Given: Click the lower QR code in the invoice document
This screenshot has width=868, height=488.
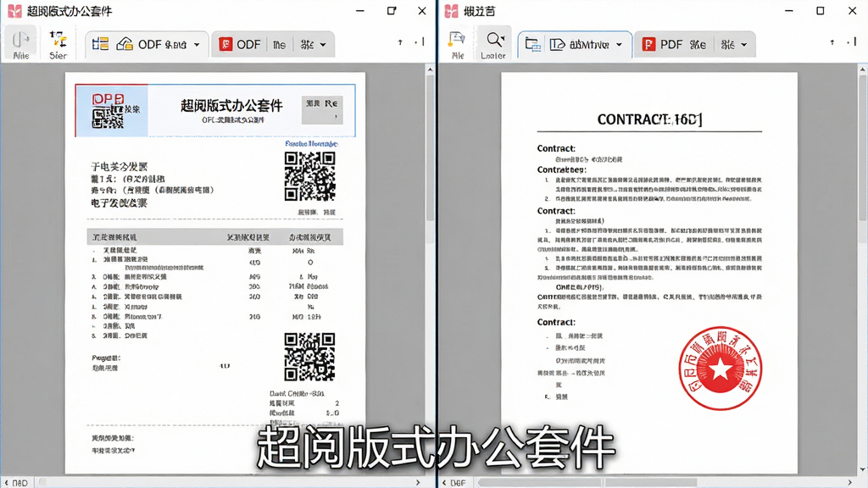Looking at the screenshot, I should point(309,357).
